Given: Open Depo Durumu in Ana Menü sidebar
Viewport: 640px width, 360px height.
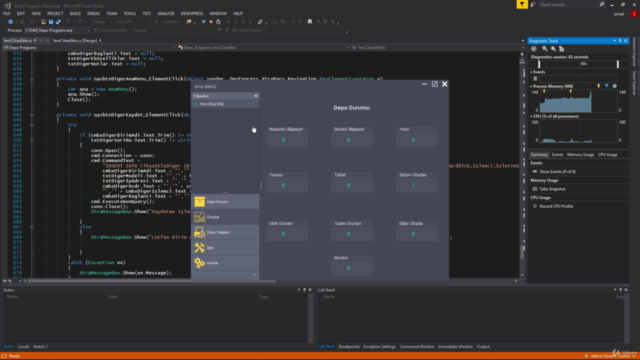Looking at the screenshot, I should click(225, 202).
